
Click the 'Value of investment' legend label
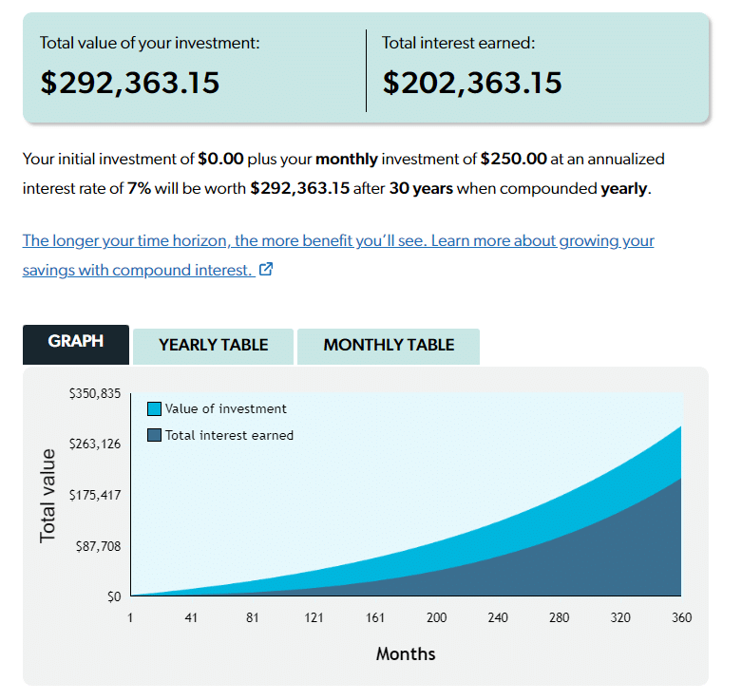225,409
